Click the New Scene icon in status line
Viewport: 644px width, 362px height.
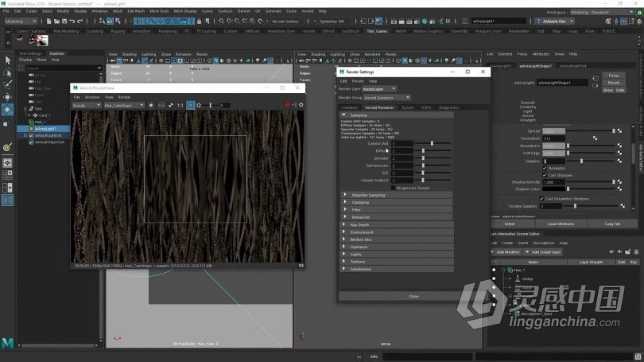pos(48,21)
